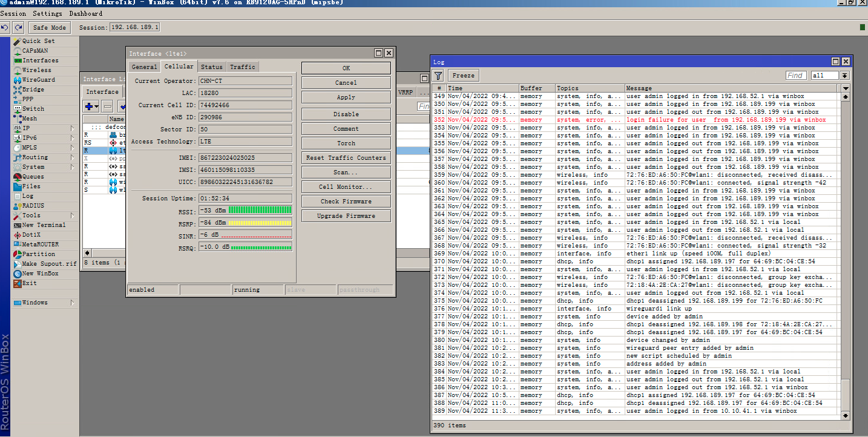Expand the System submenu in the sidebar
Image resolution: width=868 pixels, height=437 pixels.
point(73,167)
